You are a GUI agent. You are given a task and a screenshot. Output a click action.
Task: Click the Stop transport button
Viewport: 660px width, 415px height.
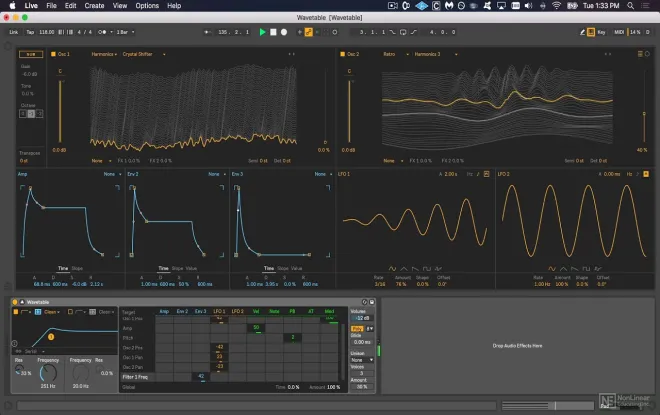(x=273, y=32)
